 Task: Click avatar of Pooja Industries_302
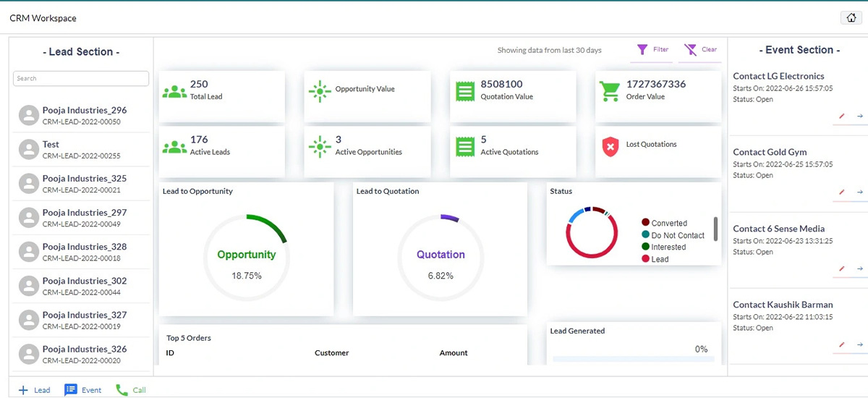pos(28,285)
